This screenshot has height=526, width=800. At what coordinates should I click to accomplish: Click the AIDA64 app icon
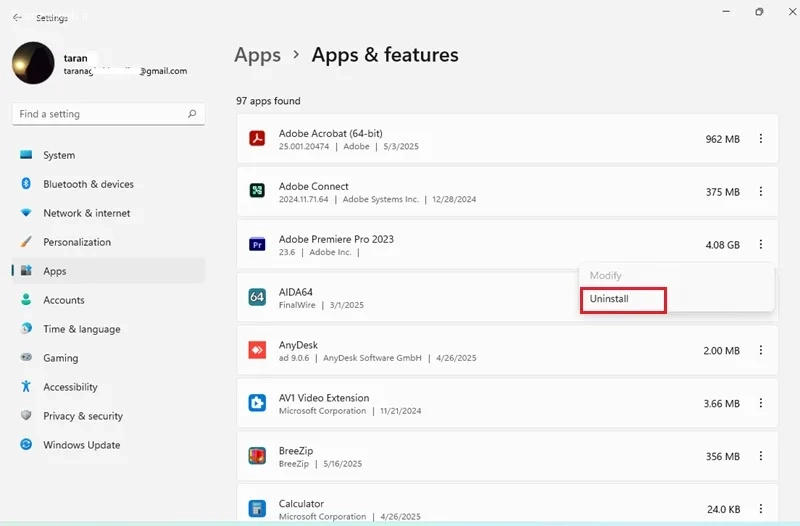[x=257, y=297]
